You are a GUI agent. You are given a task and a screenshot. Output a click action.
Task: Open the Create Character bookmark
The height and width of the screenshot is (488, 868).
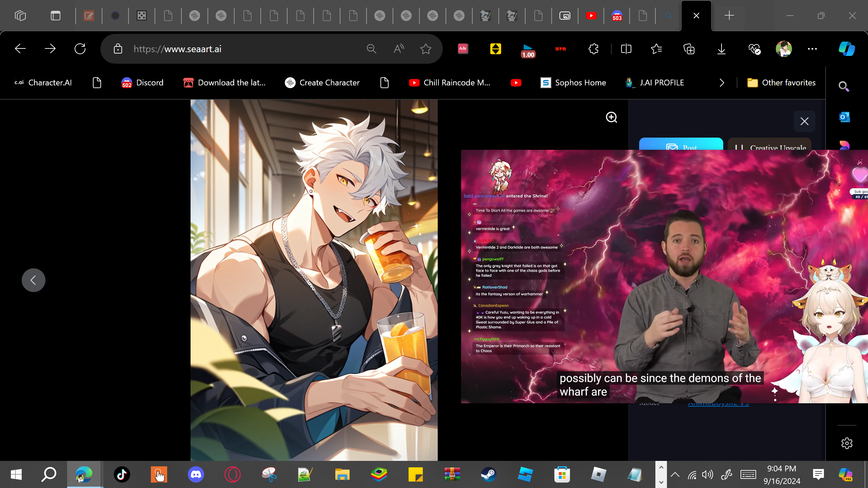click(322, 83)
